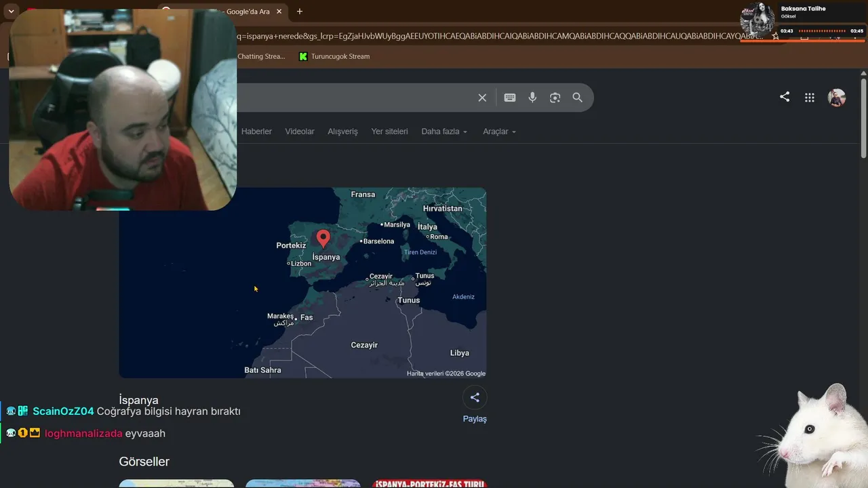This screenshot has height=488, width=868.
Task: Share the results page from the header icon
Action: (x=785, y=97)
